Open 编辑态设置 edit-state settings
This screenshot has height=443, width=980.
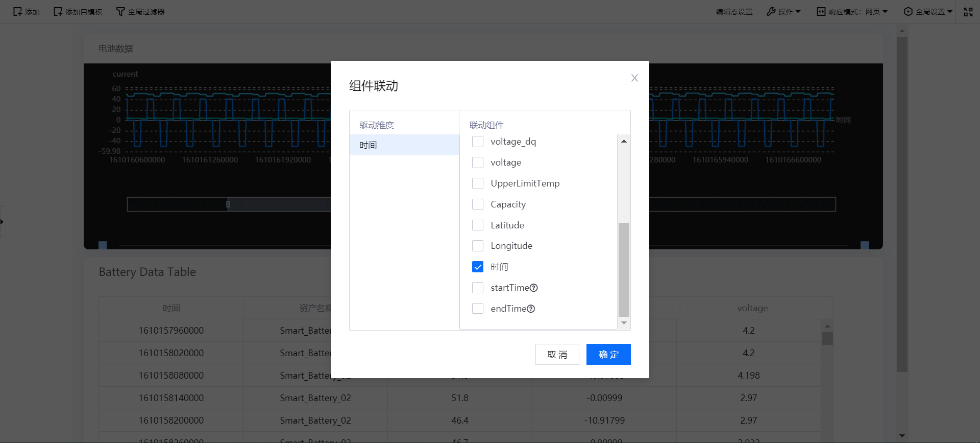734,12
